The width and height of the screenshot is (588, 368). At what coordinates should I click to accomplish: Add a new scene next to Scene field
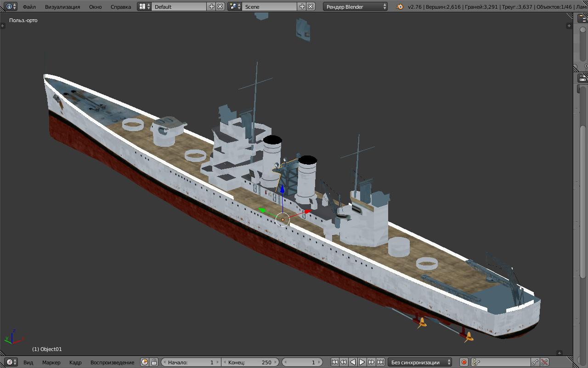(302, 6)
